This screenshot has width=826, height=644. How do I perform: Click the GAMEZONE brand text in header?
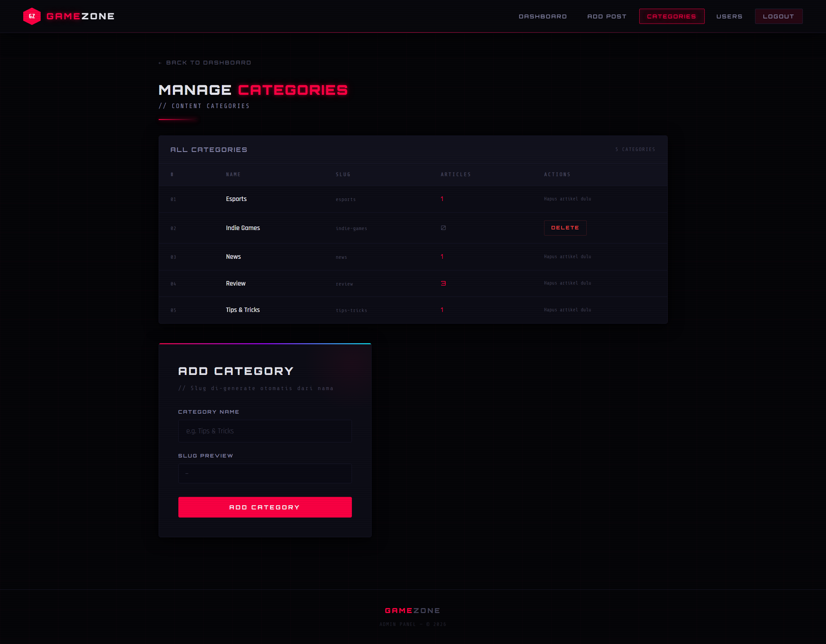tap(81, 16)
